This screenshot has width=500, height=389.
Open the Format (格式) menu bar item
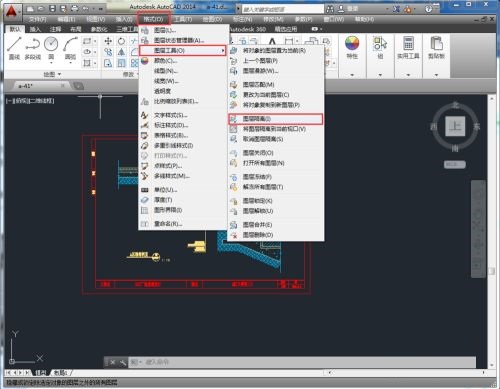(153, 19)
